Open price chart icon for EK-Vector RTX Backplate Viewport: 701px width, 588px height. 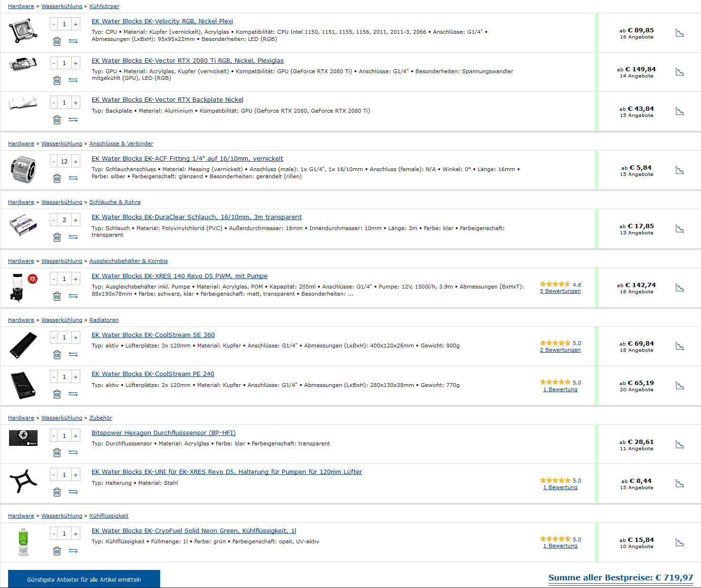[680, 111]
